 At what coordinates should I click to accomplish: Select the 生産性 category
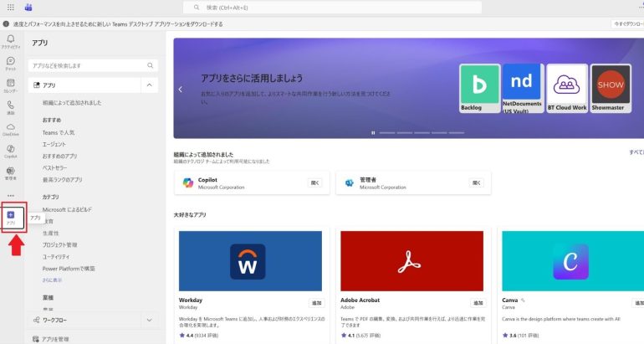point(52,234)
